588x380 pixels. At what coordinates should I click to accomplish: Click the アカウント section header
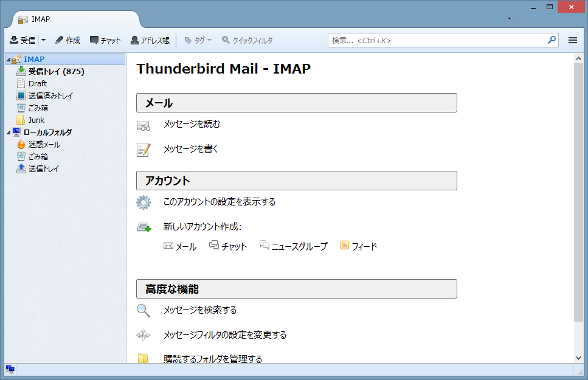click(297, 181)
